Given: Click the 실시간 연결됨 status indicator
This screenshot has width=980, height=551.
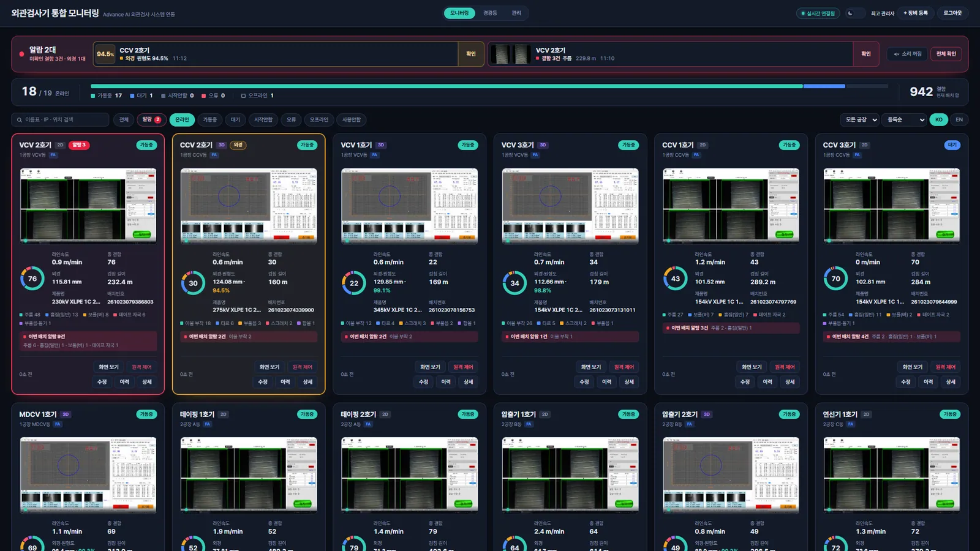Looking at the screenshot, I should [818, 13].
